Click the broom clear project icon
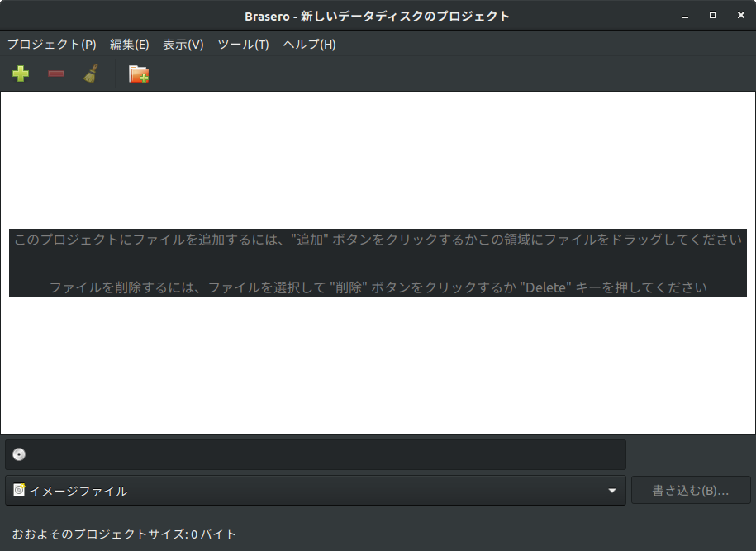The height and width of the screenshot is (551, 756). [91, 74]
